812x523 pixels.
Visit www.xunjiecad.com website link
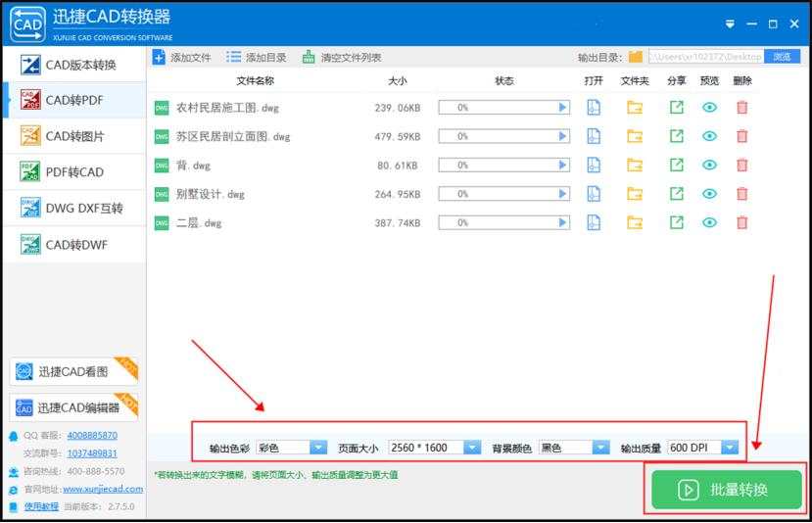[x=103, y=489]
